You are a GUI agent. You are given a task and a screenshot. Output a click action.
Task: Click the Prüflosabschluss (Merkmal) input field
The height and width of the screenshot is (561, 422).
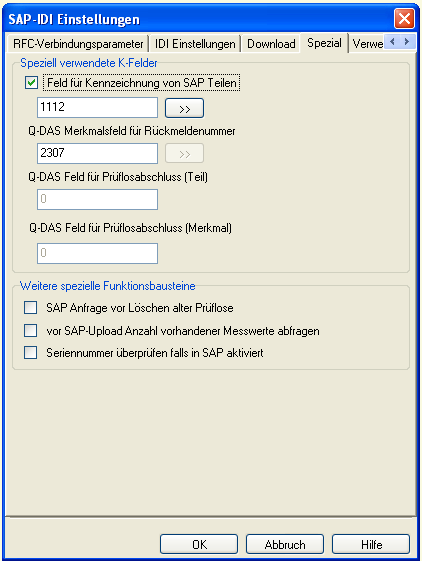97,253
